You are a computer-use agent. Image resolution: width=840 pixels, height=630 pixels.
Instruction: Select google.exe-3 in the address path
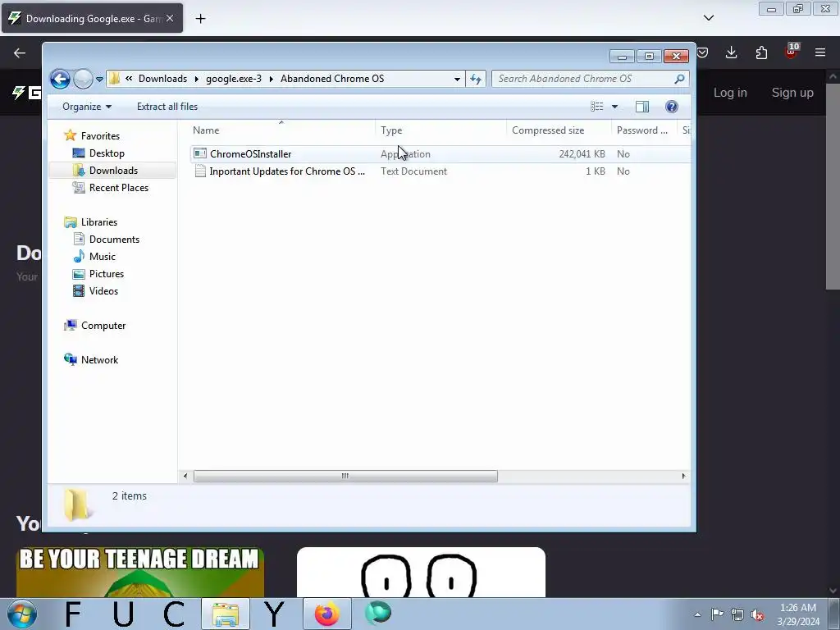(234, 79)
